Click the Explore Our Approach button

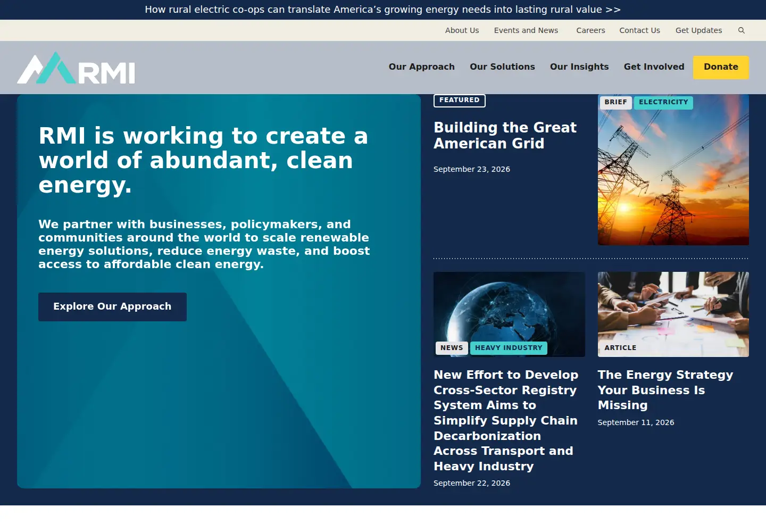pyautogui.click(x=112, y=306)
